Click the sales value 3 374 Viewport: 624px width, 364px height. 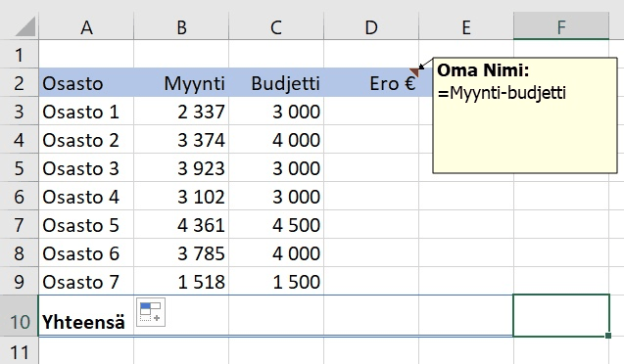tap(181, 140)
